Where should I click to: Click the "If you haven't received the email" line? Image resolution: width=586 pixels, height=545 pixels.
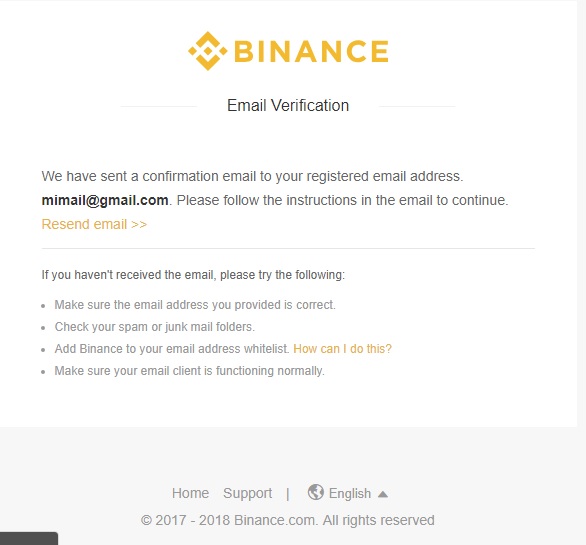point(193,275)
